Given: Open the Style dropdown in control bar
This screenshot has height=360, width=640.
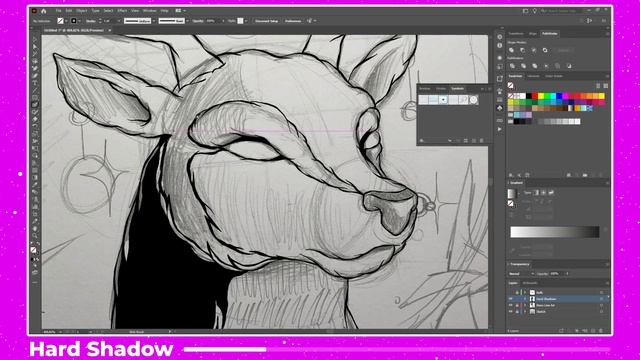Looking at the screenshot, I should (246, 21).
